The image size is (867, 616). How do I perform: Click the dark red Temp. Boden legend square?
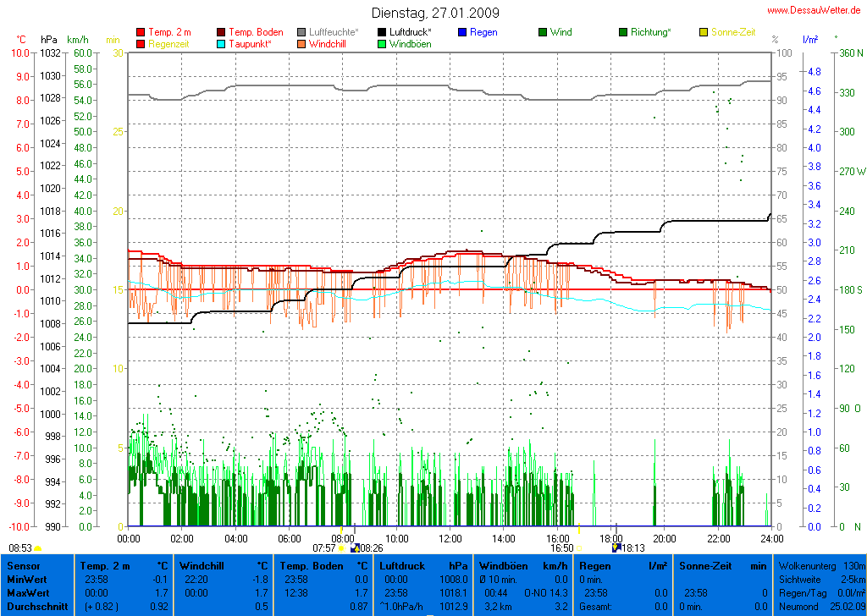(222, 32)
